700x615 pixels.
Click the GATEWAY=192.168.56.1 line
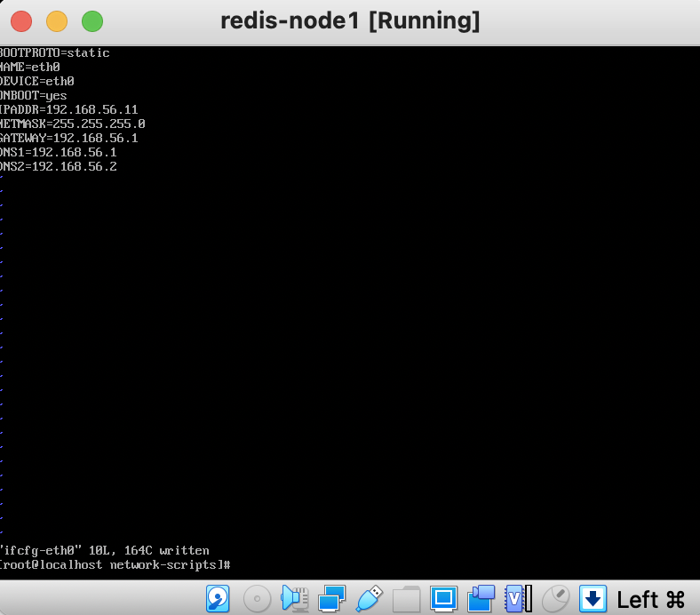(x=68, y=138)
